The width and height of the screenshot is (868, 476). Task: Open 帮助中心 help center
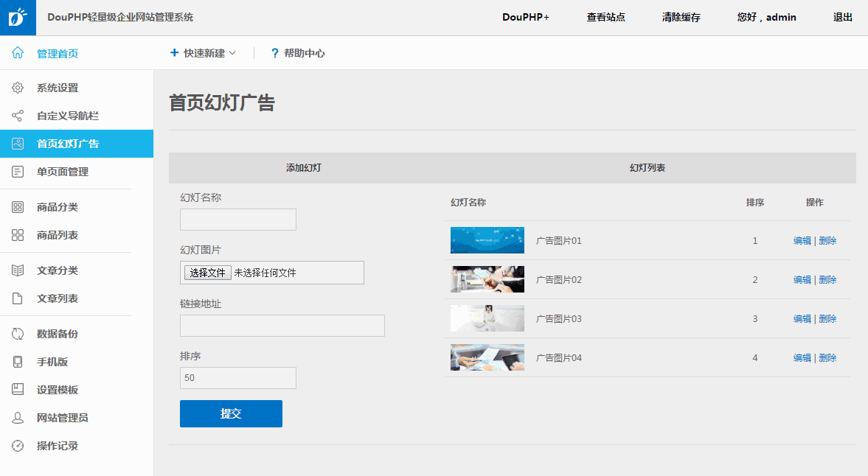[x=298, y=53]
